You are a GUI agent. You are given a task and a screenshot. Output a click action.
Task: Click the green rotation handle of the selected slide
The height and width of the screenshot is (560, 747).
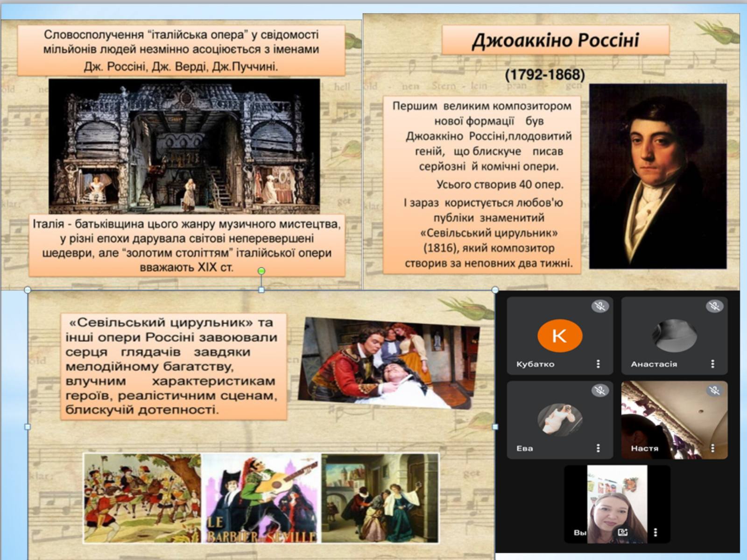pos(261,271)
